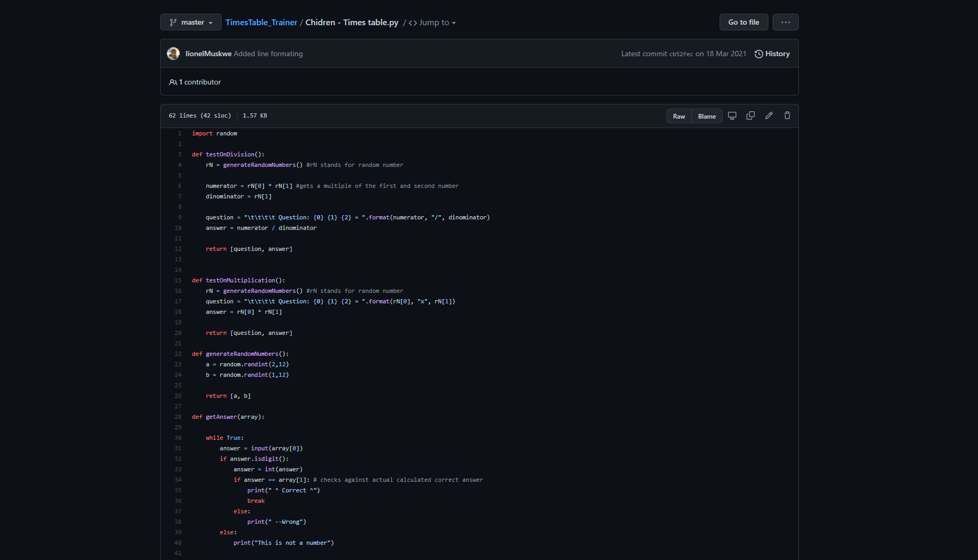Image resolution: width=978 pixels, height=560 pixels.
Task: Select line number 34
Action: click(x=178, y=480)
